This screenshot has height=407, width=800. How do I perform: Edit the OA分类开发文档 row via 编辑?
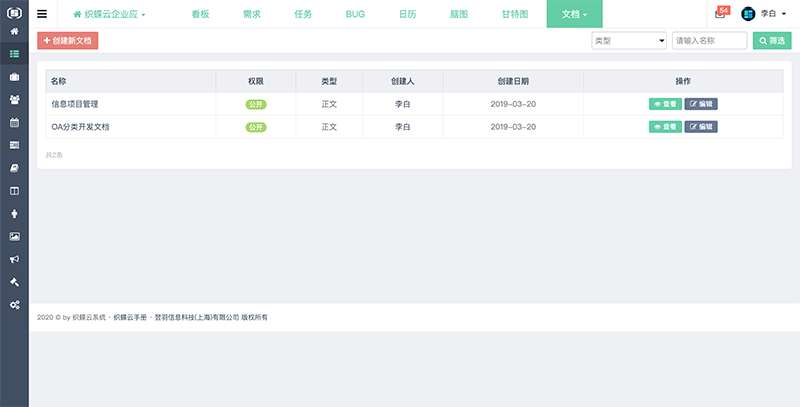pos(701,127)
